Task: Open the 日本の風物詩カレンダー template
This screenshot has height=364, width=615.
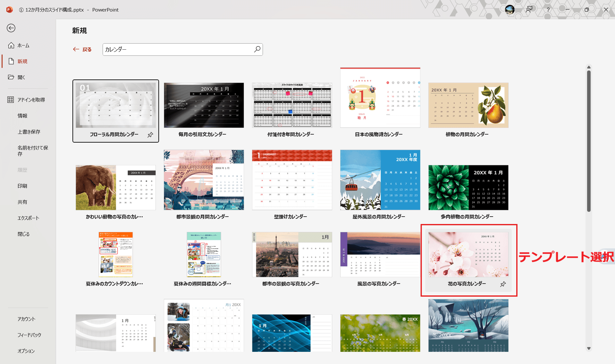Action: [x=380, y=98]
